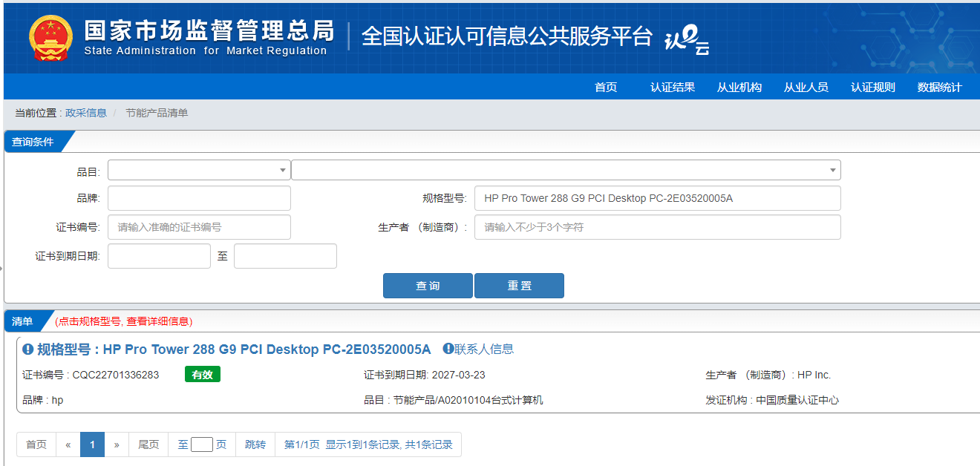Click the 规格型号 model input field
Screen dimensions: 980x466
point(658,198)
